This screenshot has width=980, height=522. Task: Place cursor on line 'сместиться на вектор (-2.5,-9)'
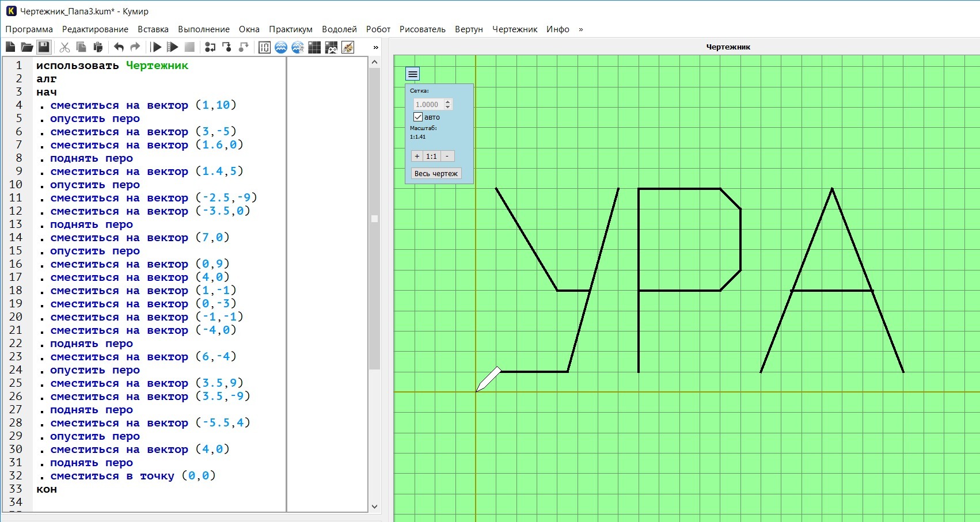point(153,198)
